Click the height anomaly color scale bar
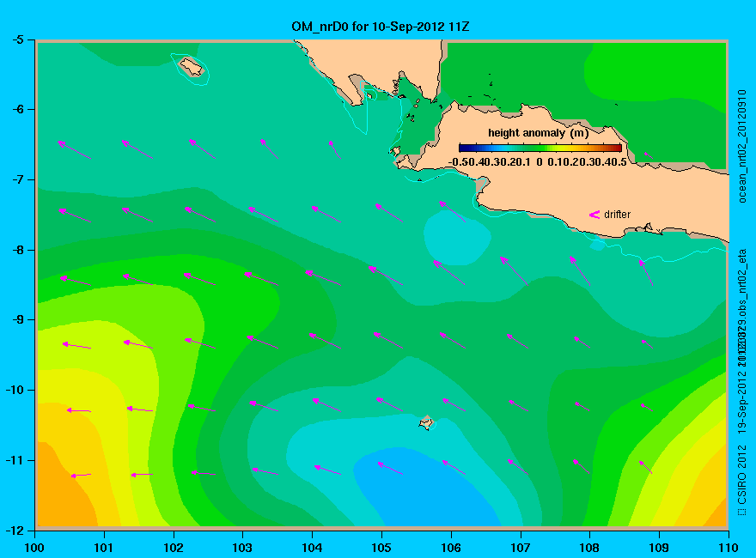 pos(540,148)
